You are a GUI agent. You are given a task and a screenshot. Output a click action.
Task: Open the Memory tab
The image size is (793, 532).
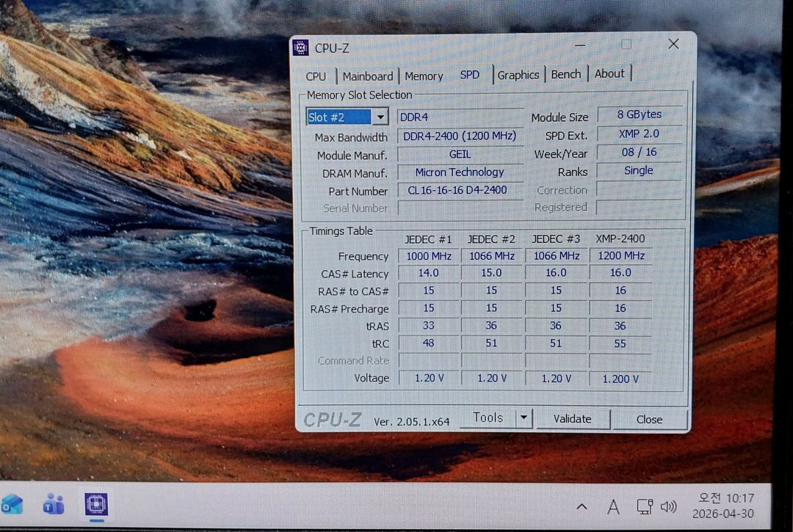[424, 76]
